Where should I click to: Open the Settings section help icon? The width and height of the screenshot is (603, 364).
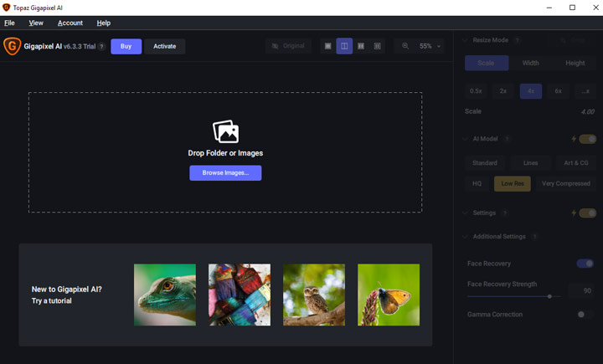pos(505,213)
